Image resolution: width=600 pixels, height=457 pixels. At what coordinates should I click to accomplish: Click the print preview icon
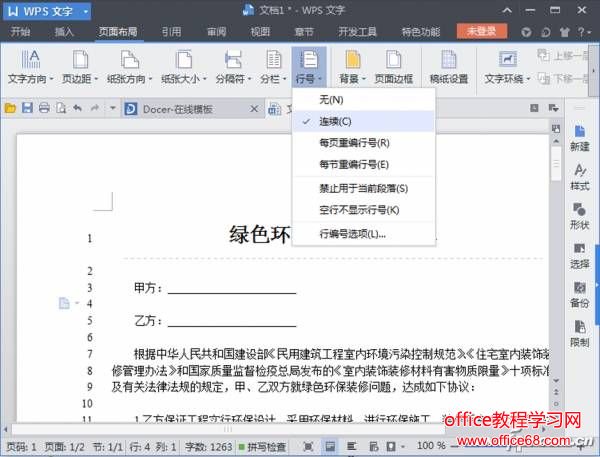point(61,108)
